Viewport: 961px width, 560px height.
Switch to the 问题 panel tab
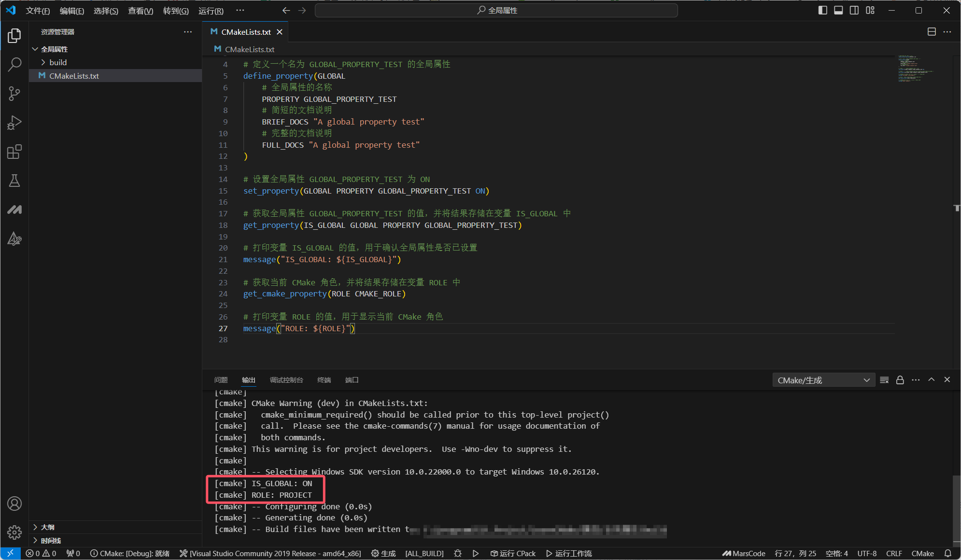click(x=221, y=380)
